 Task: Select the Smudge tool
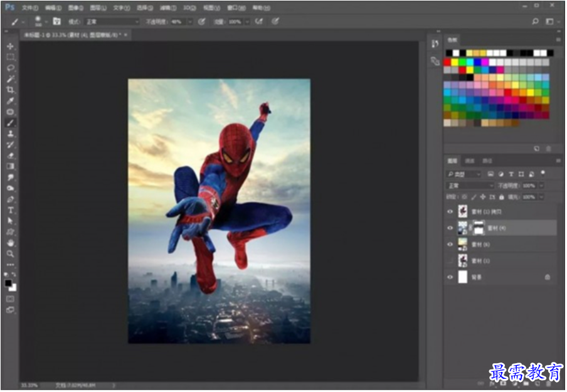11,177
